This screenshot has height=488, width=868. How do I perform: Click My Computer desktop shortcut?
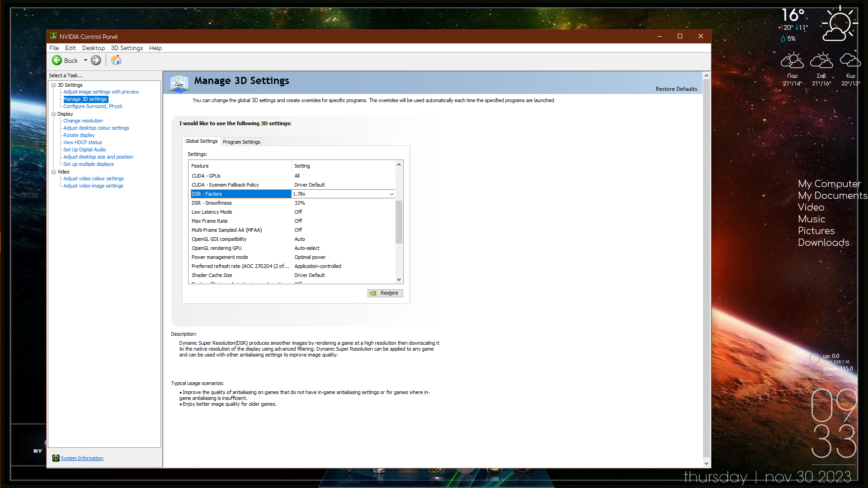pyautogui.click(x=829, y=184)
